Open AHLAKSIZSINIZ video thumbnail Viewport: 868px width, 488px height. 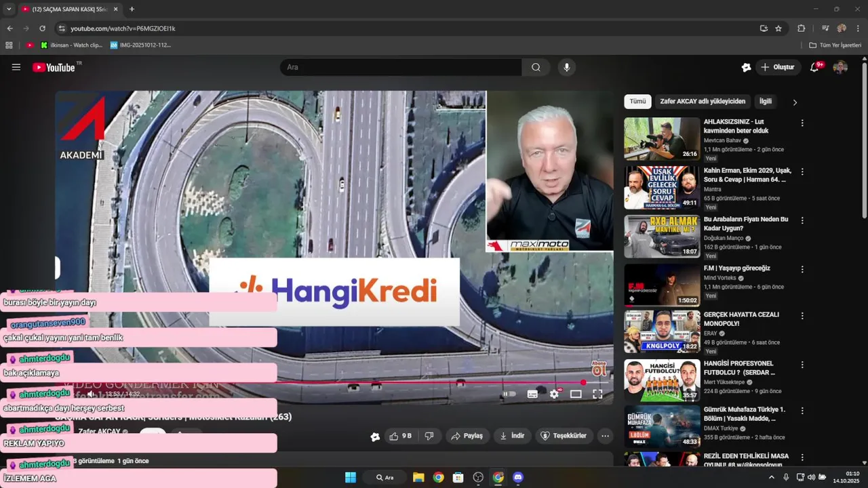662,139
